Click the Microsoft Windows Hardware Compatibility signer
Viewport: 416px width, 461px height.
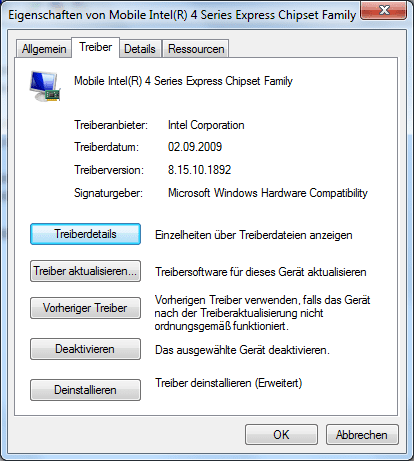tap(268, 193)
